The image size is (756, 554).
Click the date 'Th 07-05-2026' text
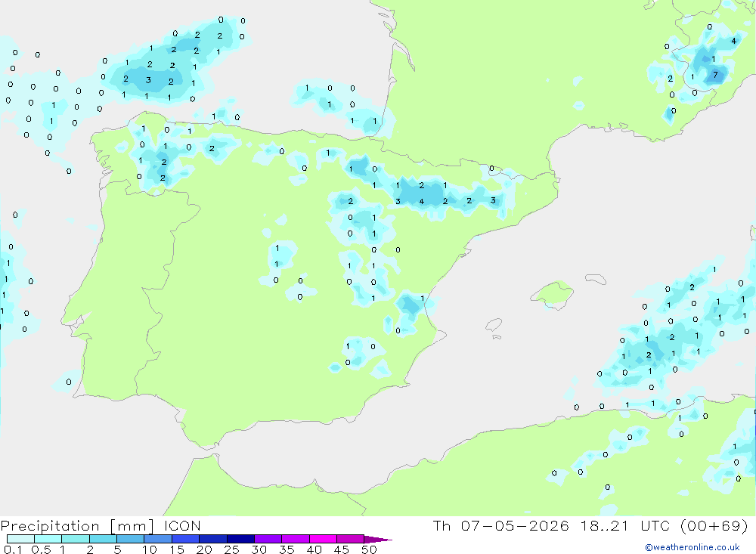[x=500, y=525]
